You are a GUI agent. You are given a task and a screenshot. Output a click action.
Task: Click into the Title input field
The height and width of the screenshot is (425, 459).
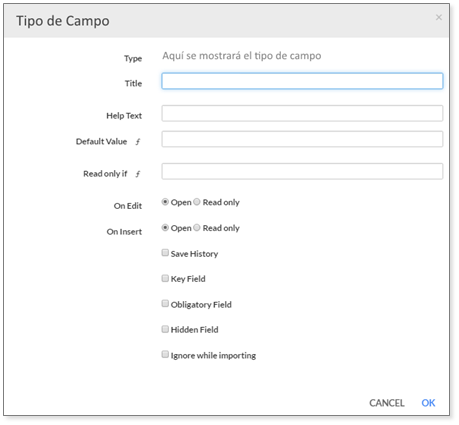[302, 81]
